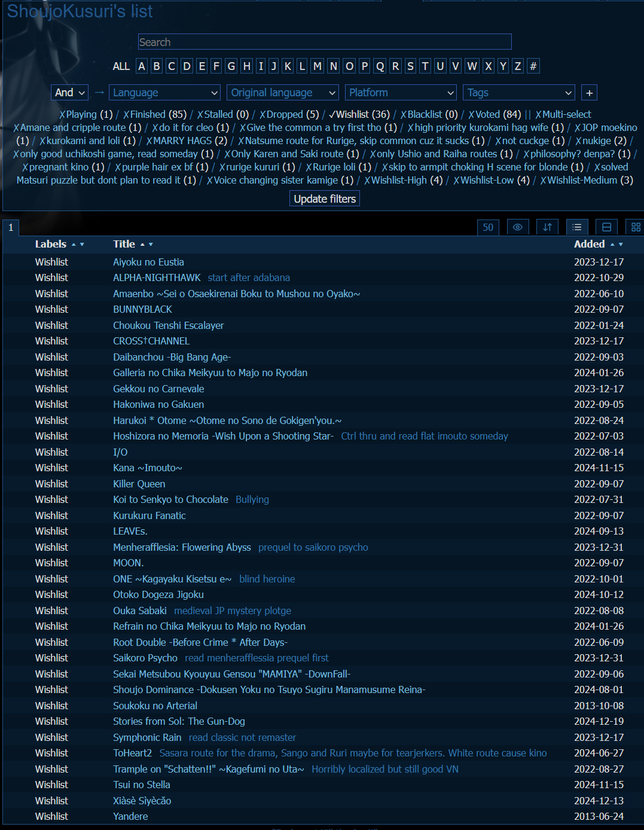644x830 pixels.
Task: Sort Added column descending arrow
Action: pyautogui.click(x=621, y=245)
